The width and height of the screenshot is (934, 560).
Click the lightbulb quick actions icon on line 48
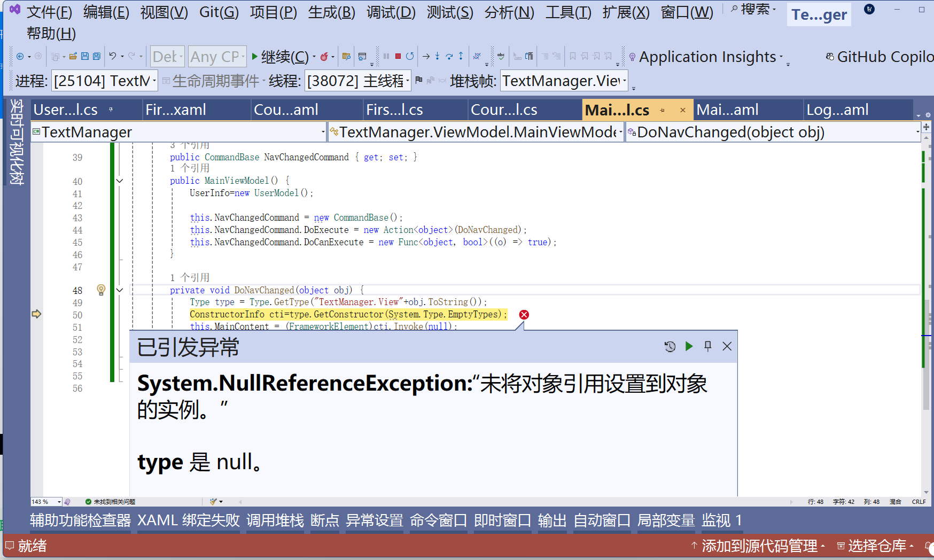point(101,290)
